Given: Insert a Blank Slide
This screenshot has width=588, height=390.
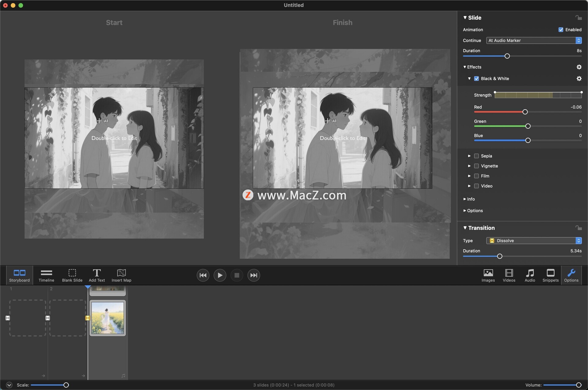Looking at the screenshot, I should 72,275.
